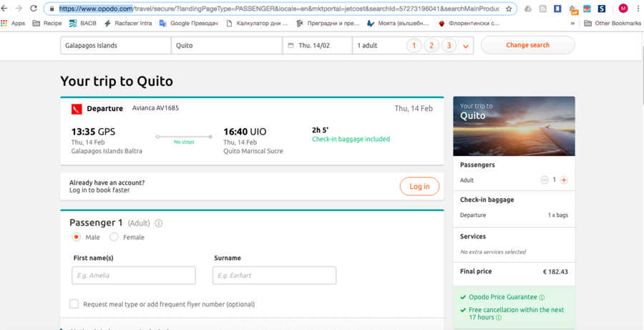Click the lock icon in the address bar
Viewport: 644px width, 330px height.
(52, 9)
